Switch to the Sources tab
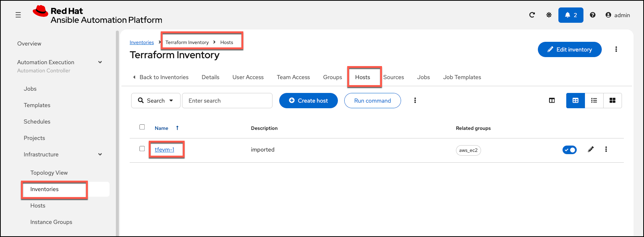 click(394, 77)
